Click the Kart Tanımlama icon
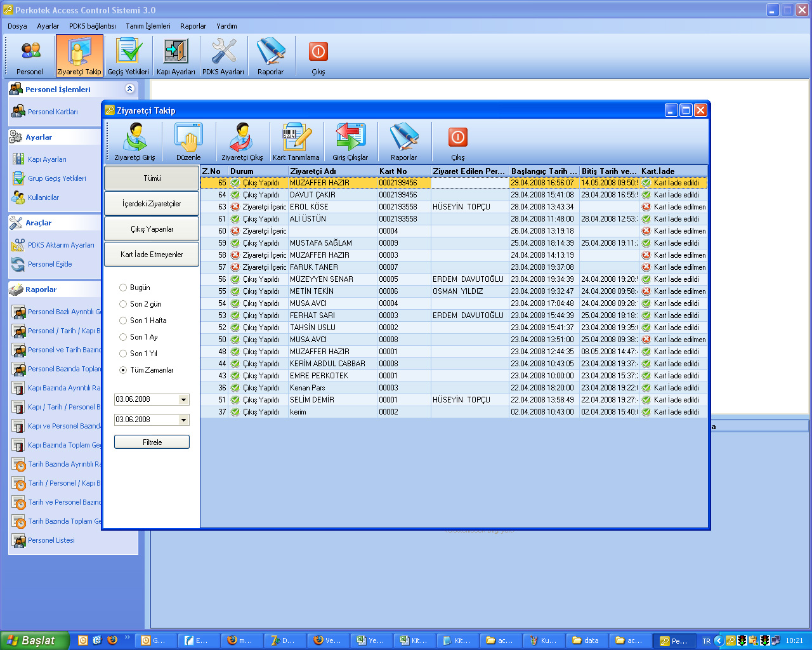The width and height of the screenshot is (812, 650). [296, 142]
